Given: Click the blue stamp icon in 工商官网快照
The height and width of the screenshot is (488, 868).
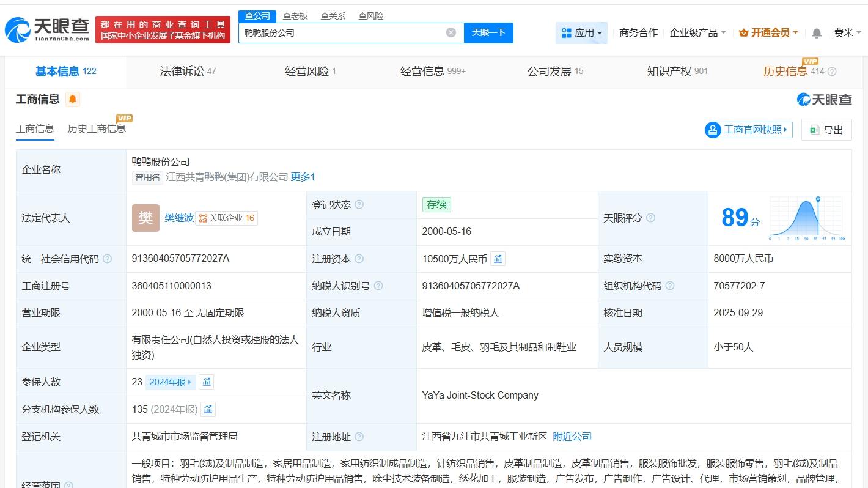Looking at the screenshot, I should (712, 130).
